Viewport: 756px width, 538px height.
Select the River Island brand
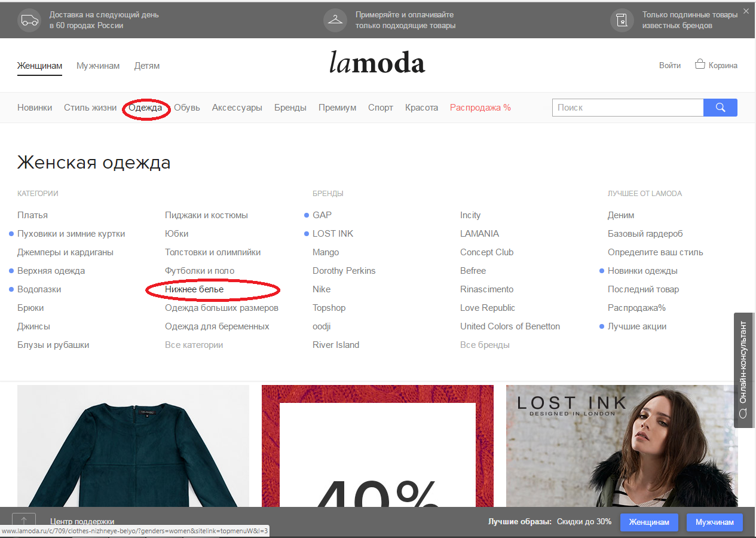[x=336, y=345]
